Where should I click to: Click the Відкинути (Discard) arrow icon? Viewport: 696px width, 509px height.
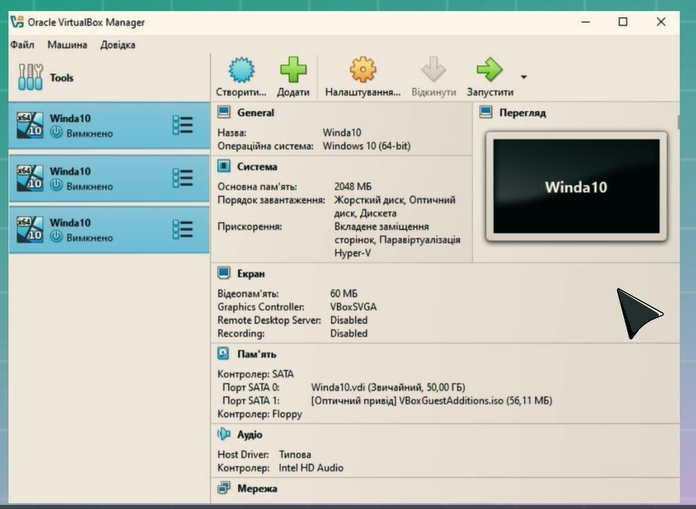point(433,69)
